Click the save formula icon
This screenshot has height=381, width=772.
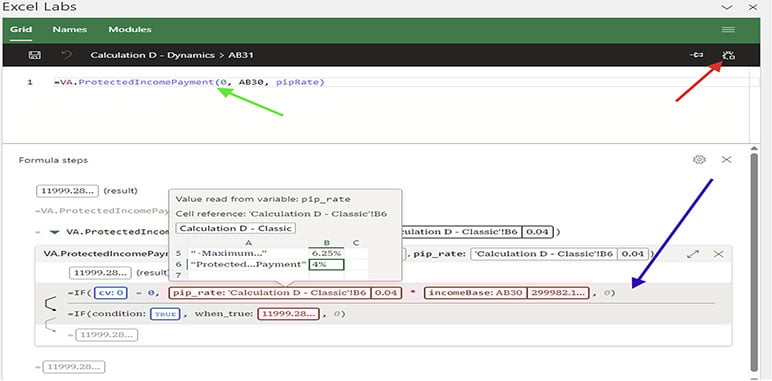34,55
